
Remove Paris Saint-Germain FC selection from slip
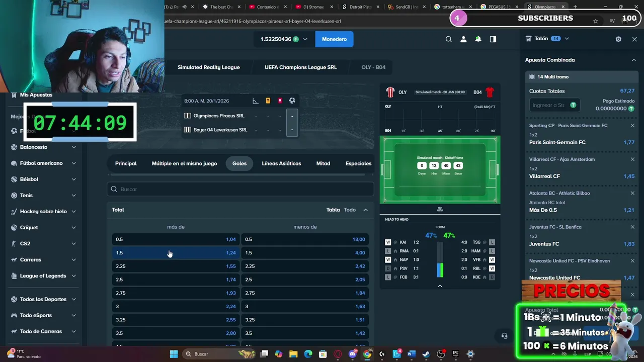(632, 126)
